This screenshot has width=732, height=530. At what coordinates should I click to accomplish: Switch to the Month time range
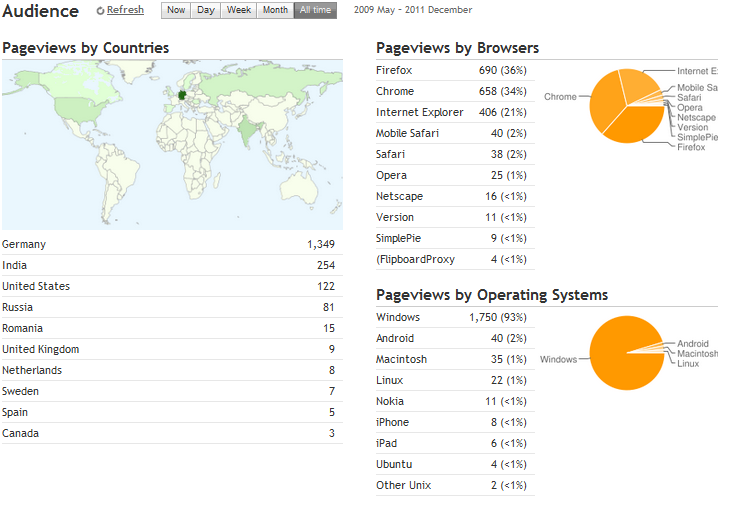pyautogui.click(x=275, y=10)
